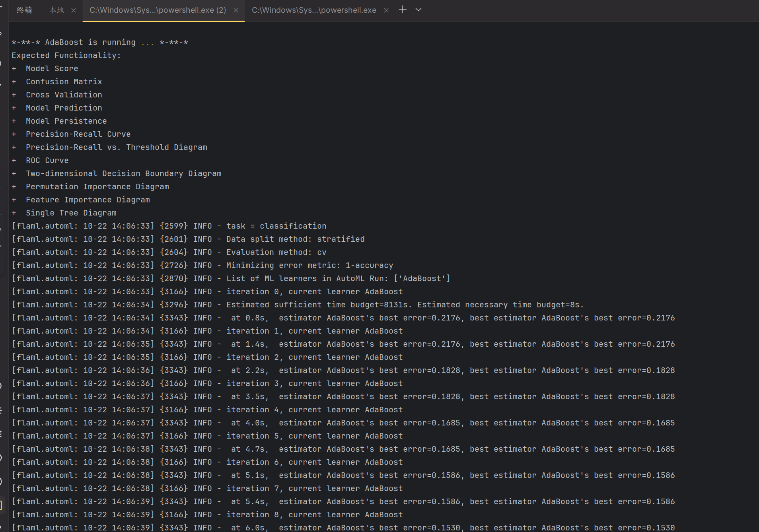759x532 pixels.
Task: Click 'List of ML learners' log line
Action: [x=231, y=278]
